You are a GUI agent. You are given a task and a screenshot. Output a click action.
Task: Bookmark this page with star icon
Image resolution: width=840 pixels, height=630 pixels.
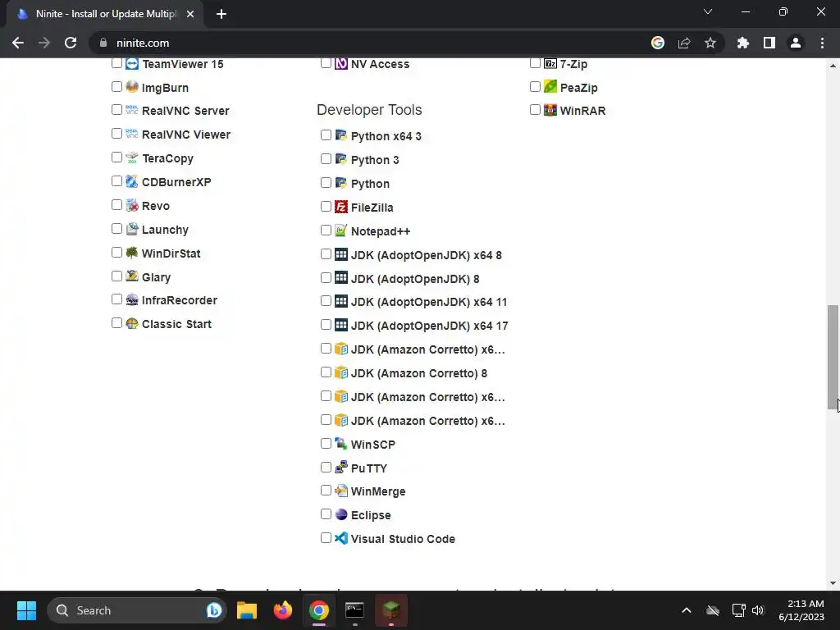710,43
